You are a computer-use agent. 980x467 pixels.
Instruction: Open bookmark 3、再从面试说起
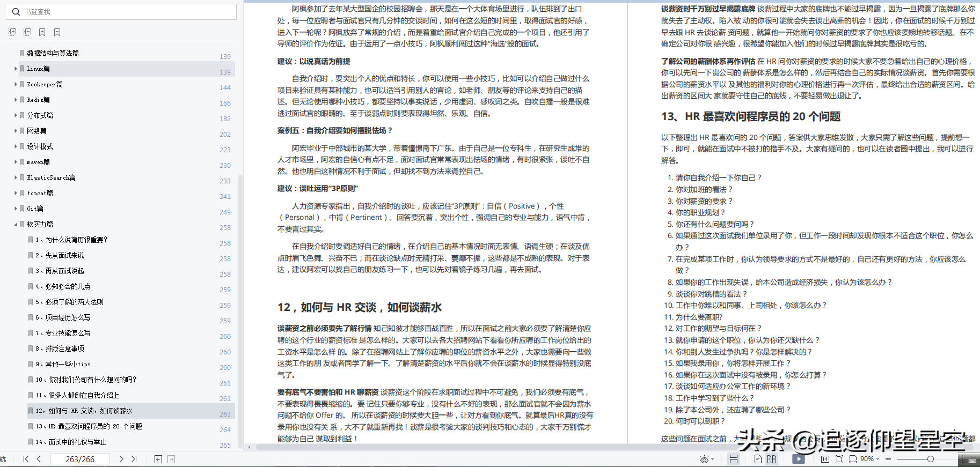pos(60,271)
